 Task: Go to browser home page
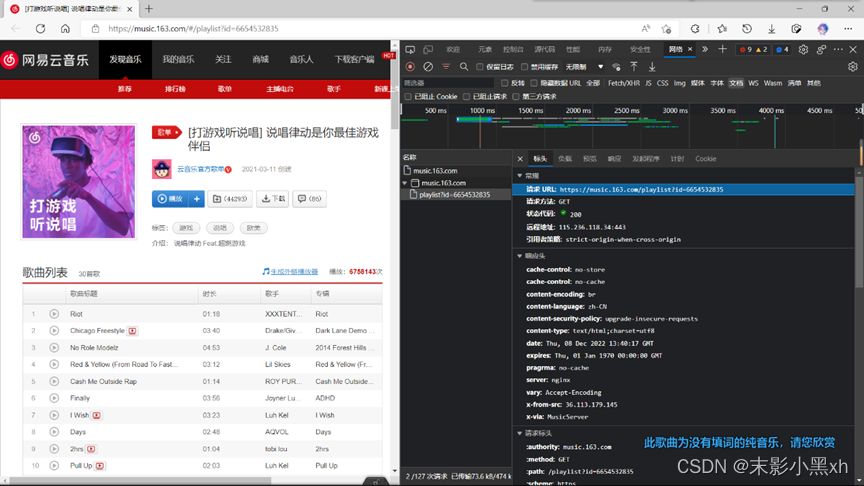[65, 29]
